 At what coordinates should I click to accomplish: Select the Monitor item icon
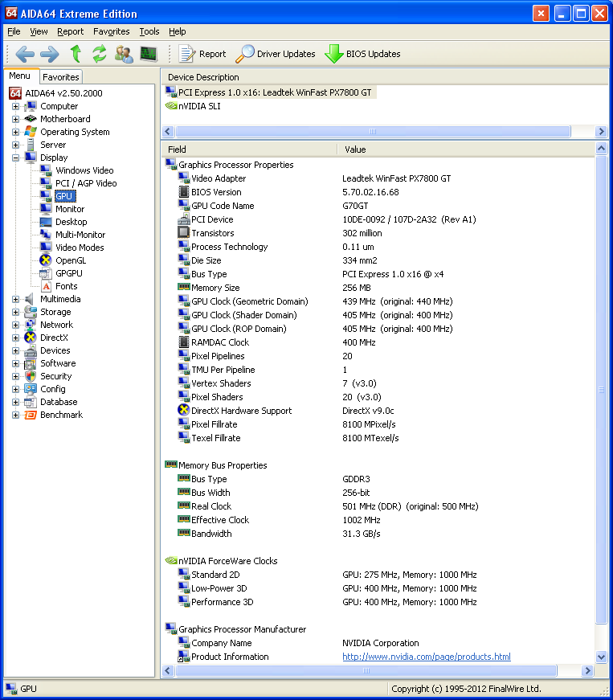click(x=46, y=208)
